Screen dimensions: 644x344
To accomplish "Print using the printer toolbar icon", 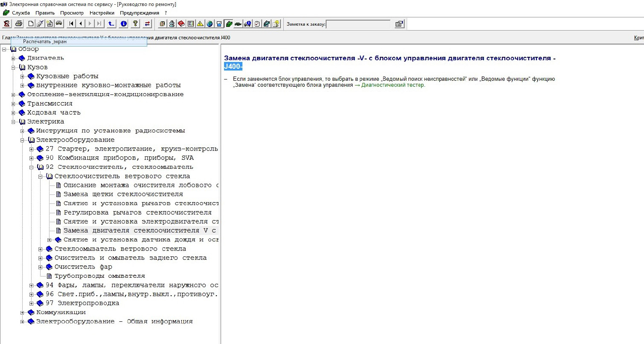I will pyautogui.click(x=19, y=24).
